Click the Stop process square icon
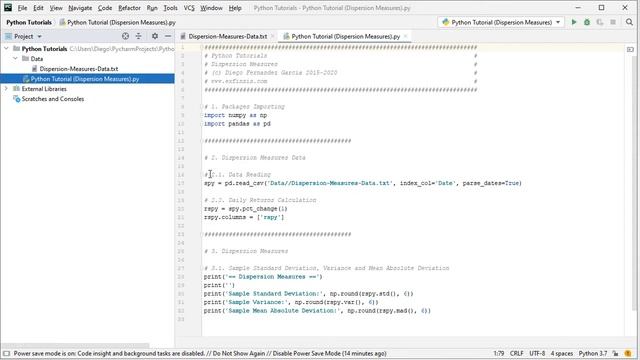640x360 pixels. click(x=613, y=22)
